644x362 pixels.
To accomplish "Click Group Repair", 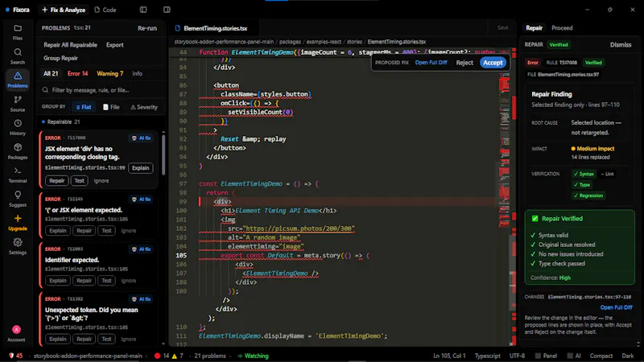I will pos(61,58).
